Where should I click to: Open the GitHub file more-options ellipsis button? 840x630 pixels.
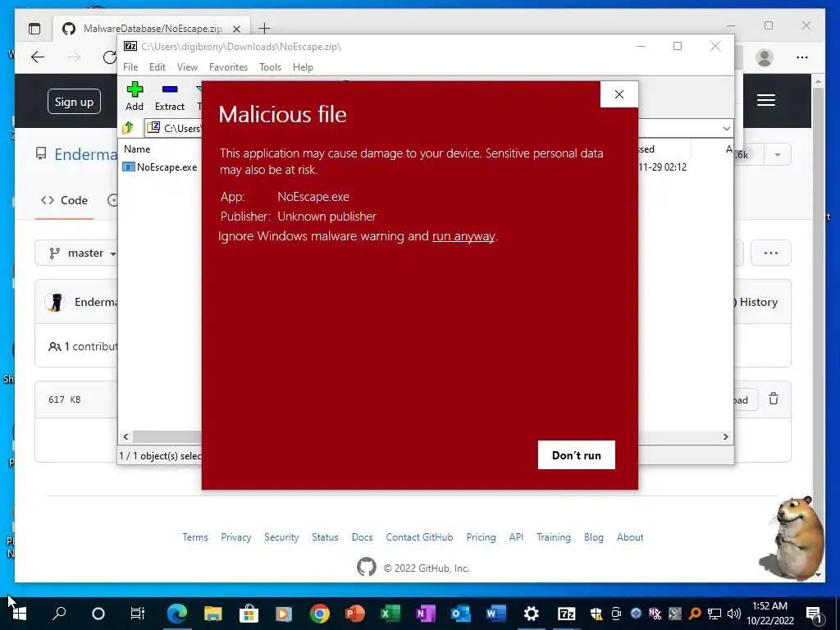click(x=771, y=253)
